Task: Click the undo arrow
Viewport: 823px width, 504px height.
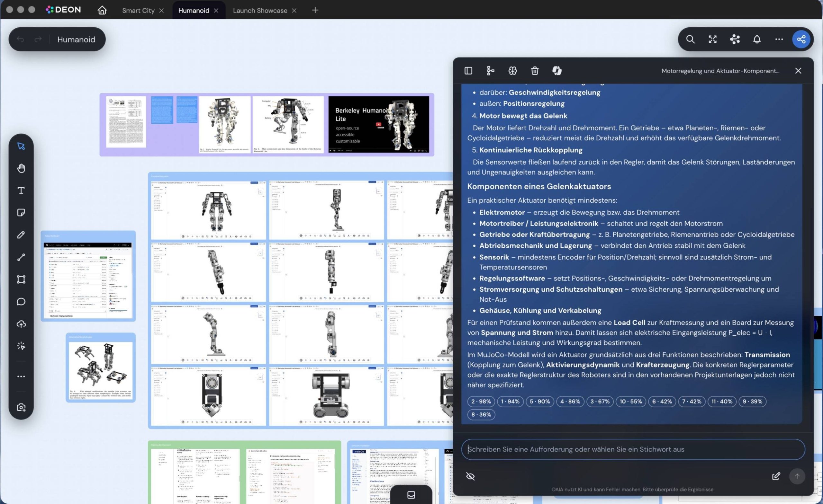Action: 20,40
